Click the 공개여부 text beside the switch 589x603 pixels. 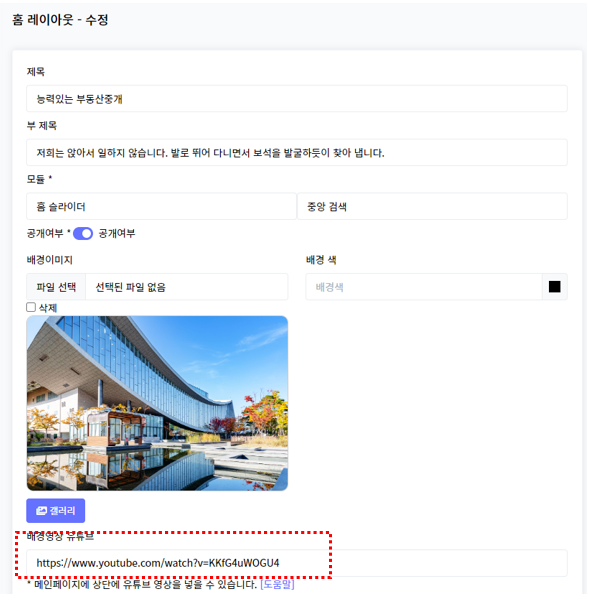[117, 233]
